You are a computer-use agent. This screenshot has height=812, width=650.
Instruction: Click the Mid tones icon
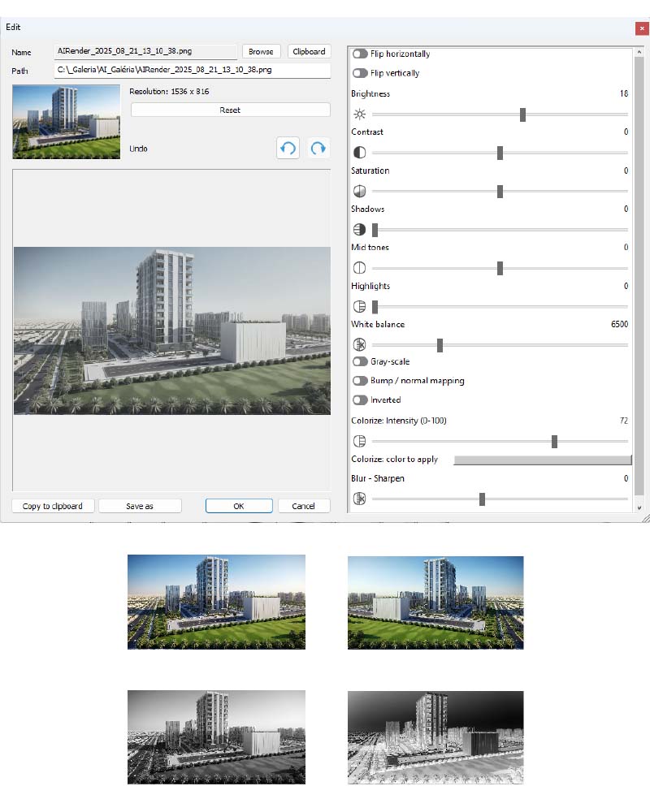(x=360, y=268)
